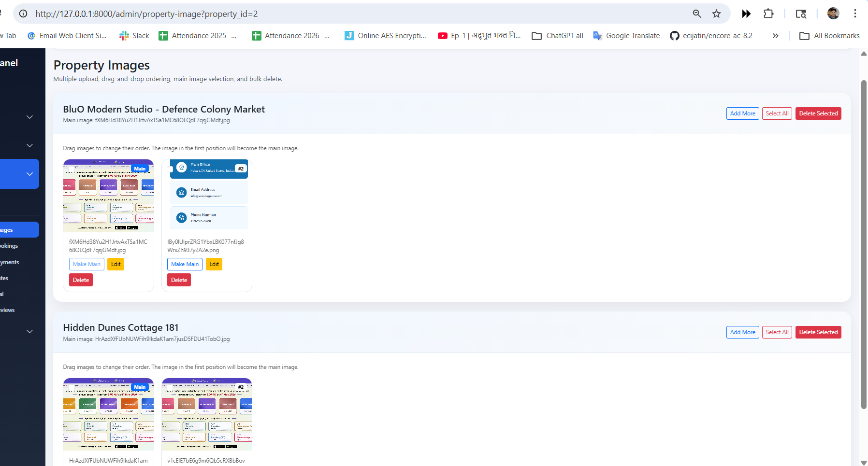Check the checkbox on BluO's #2 image
The image size is (868, 466).
click(x=170, y=169)
